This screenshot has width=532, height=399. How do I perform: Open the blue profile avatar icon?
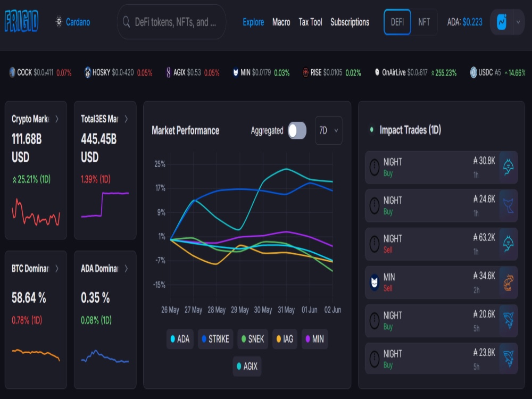coord(502,22)
